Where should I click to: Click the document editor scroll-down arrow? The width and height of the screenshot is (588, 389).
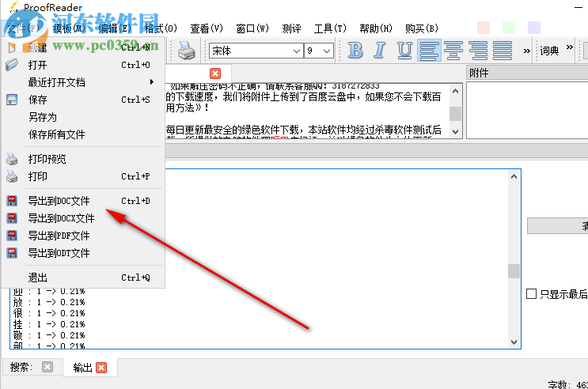(455, 131)
